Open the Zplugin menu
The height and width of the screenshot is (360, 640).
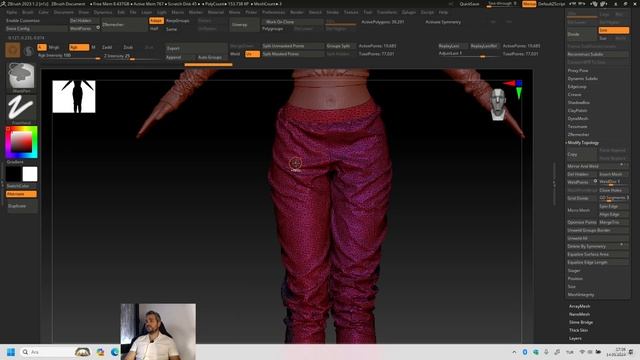[409, 13]
